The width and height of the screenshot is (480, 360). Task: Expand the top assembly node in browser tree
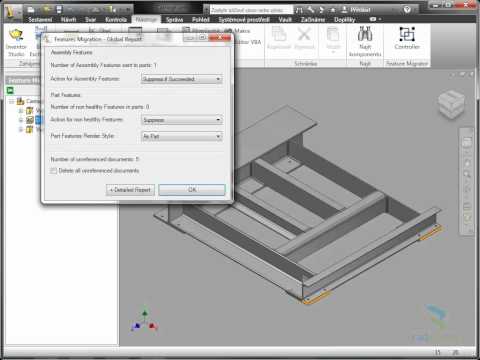point(11,101)
